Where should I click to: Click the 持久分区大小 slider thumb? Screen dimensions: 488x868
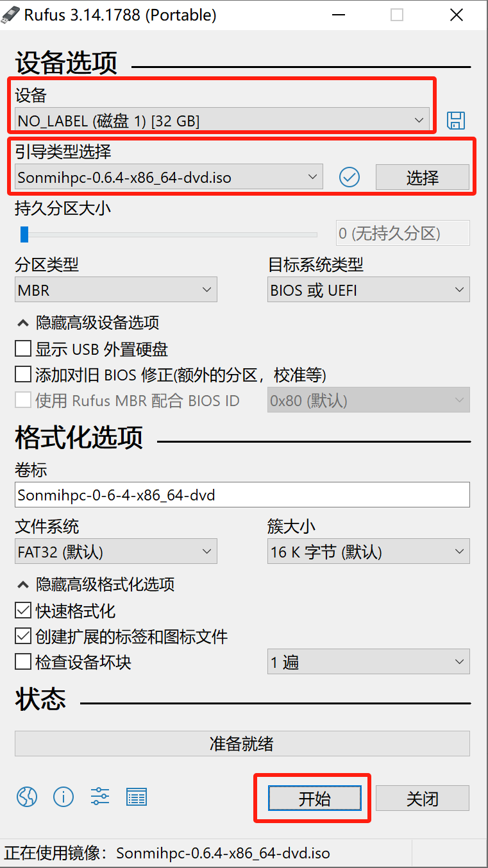tap(24, 234)
